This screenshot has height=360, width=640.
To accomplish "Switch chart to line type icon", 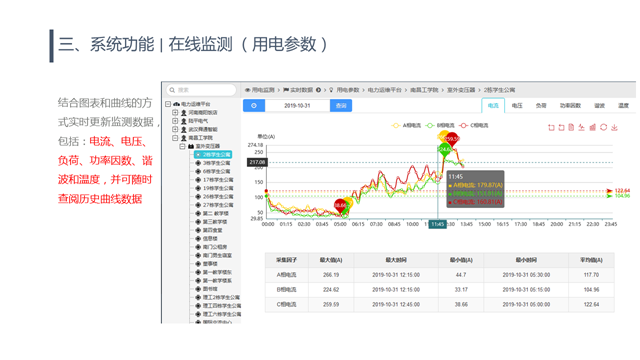I will (x=582, y=127).
